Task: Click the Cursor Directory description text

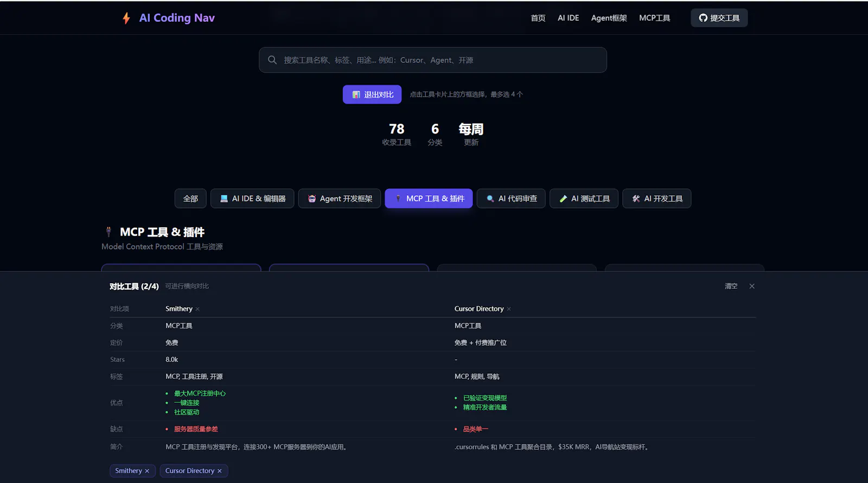Action: coord(552,447)
